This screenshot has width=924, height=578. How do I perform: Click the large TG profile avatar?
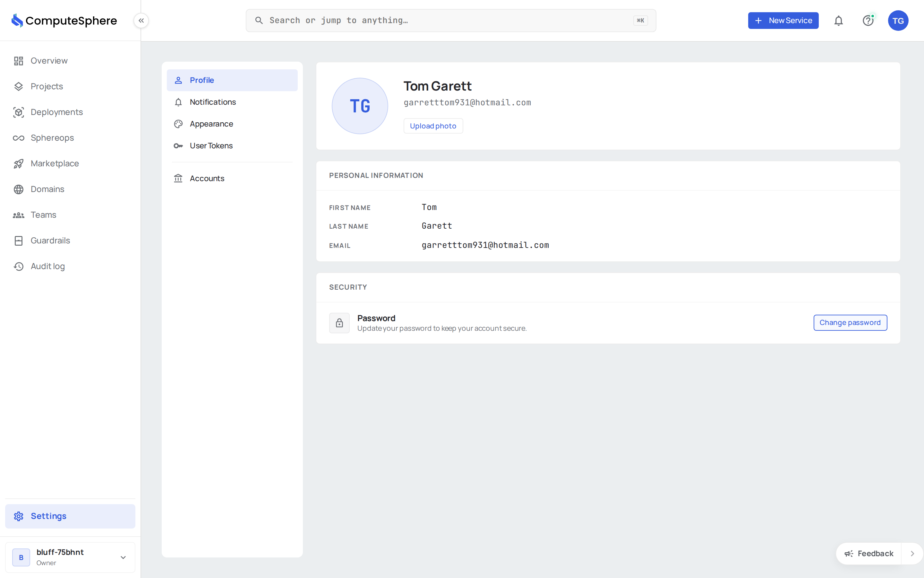pos(360,106)
